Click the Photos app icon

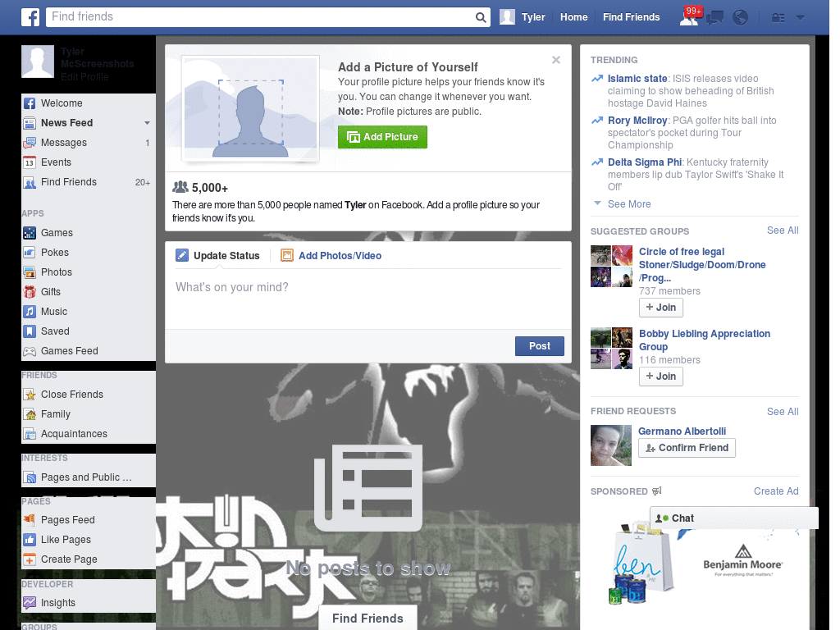30,272
